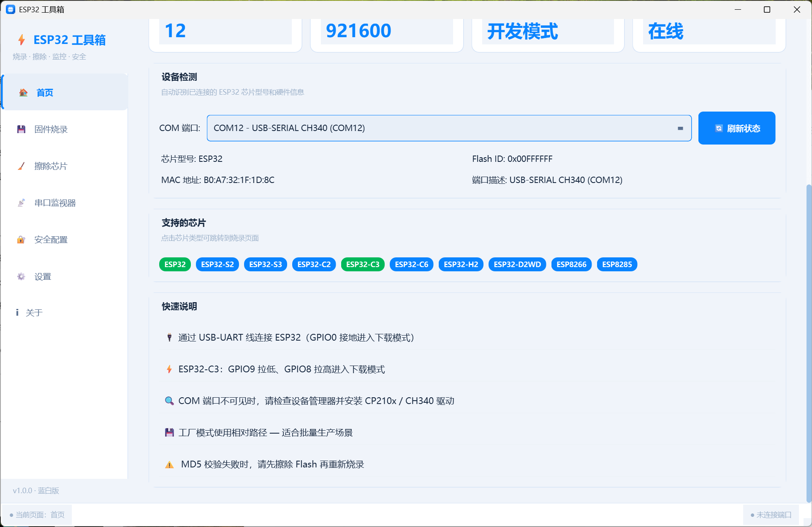The image size is (812, 527).
Task: Click the settings gear icon
Action: (x=21, y=276)
